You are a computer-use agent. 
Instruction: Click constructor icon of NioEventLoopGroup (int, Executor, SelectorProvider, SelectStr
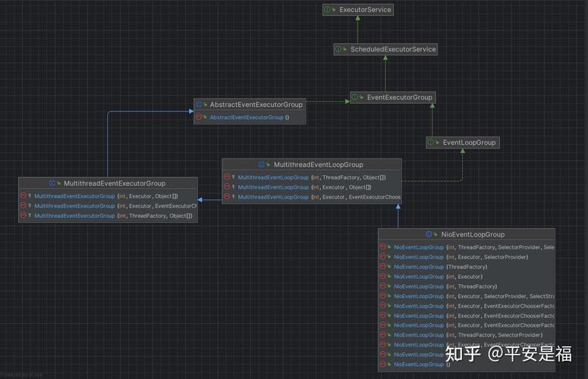point(383,296)
